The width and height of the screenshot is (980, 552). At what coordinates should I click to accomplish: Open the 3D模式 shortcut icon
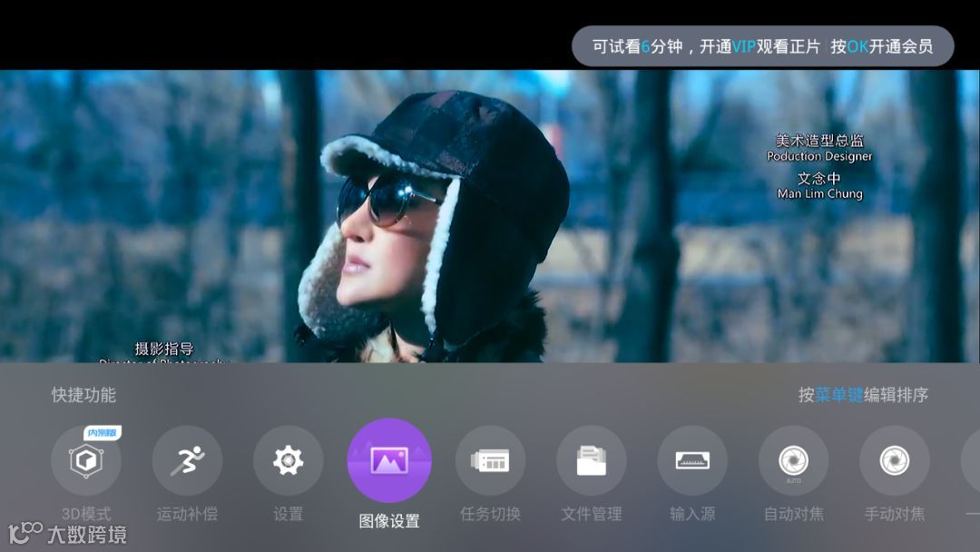coord(86,460)
